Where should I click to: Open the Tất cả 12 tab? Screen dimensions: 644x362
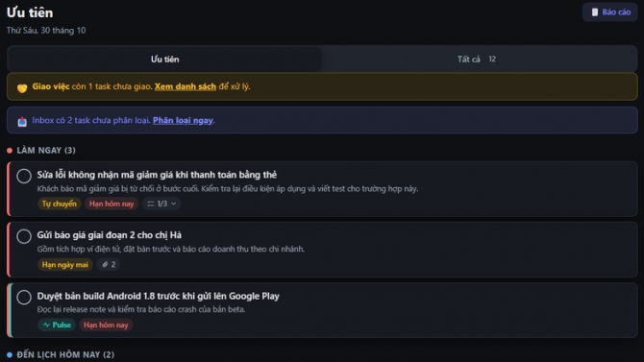click(479, 60)
